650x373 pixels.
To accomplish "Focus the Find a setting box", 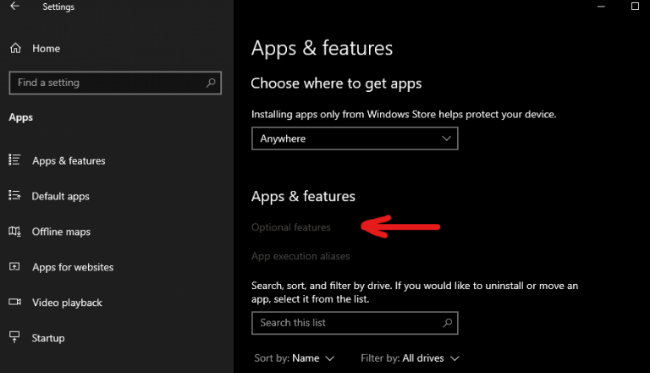I will pos(115,83).
